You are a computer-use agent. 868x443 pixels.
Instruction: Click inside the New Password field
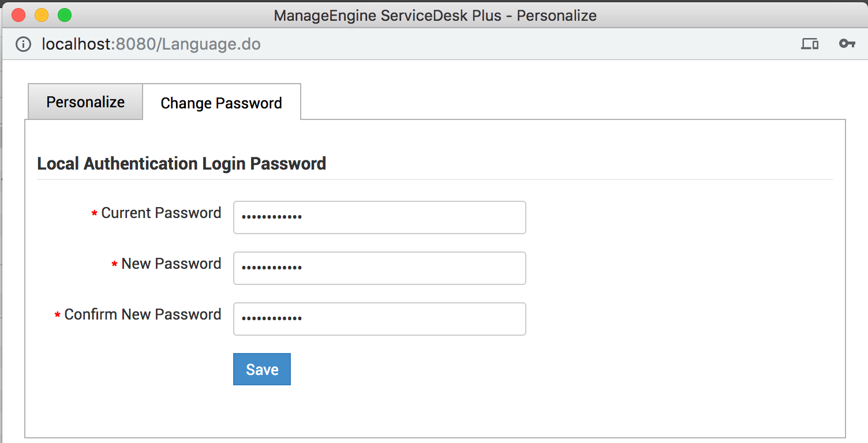click(379, 268)
